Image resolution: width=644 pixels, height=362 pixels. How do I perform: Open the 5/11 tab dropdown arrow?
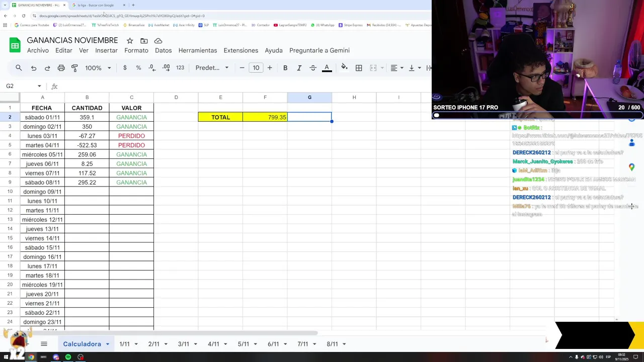point(255,344)
